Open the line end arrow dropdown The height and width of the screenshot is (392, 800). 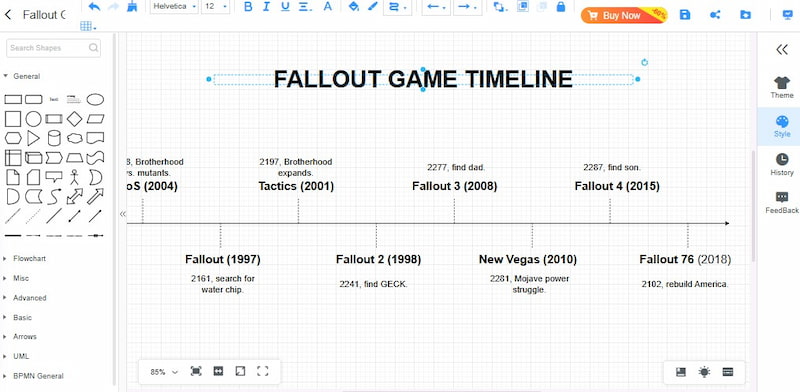pyautogui.click(x=467, y=7)
